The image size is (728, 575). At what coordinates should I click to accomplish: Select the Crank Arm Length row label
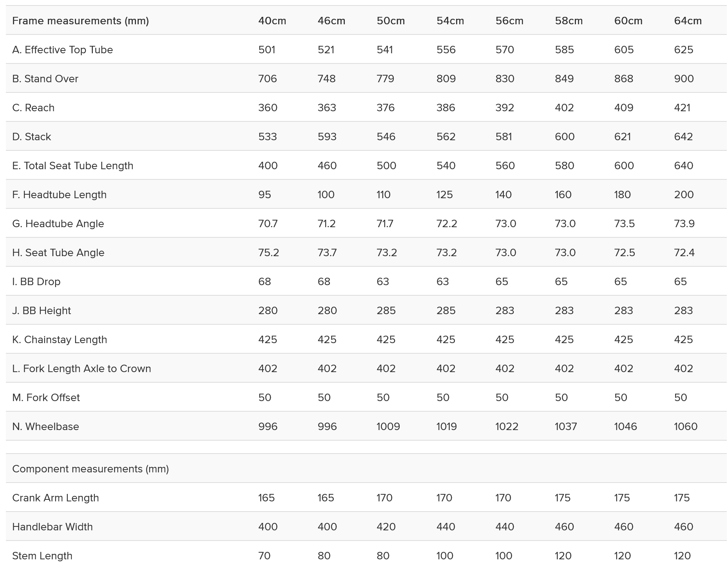click(55, 498)
